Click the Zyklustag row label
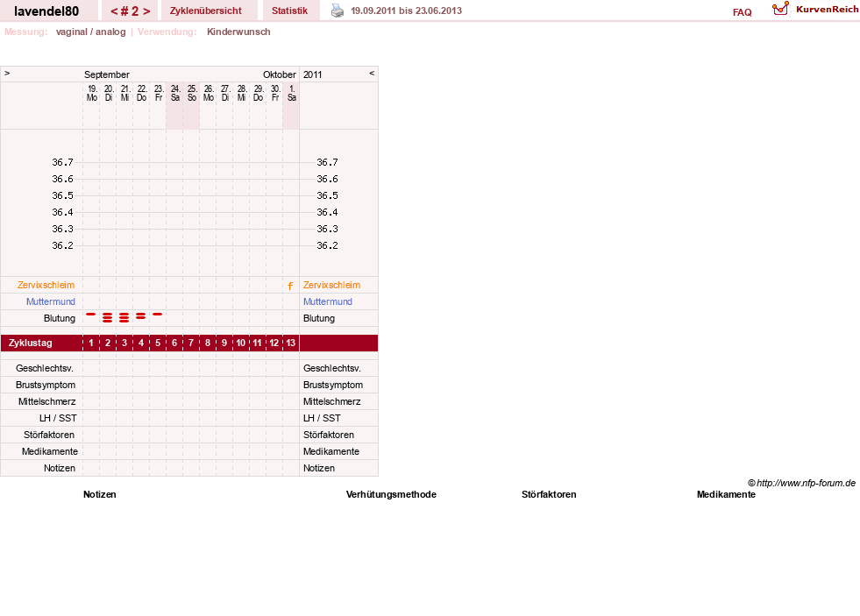The image size is (860, 616). tap(30, 343)
